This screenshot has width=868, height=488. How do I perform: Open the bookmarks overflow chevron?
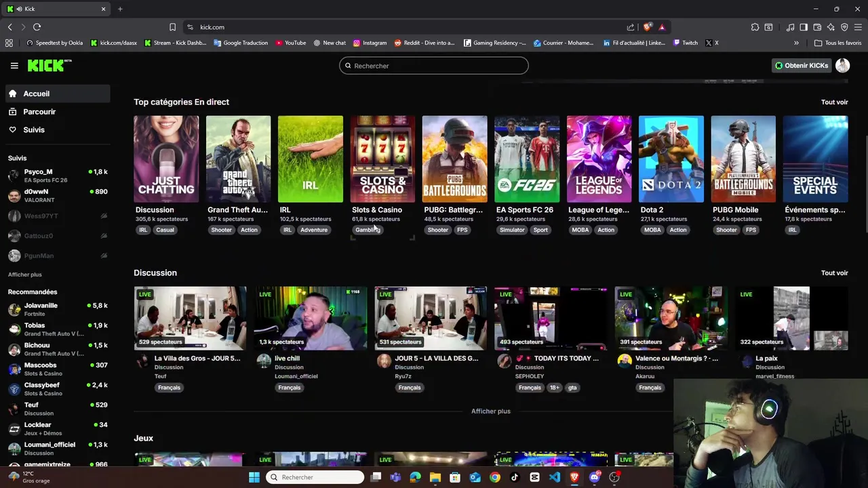pyautogui.click(x=796, y=43)
